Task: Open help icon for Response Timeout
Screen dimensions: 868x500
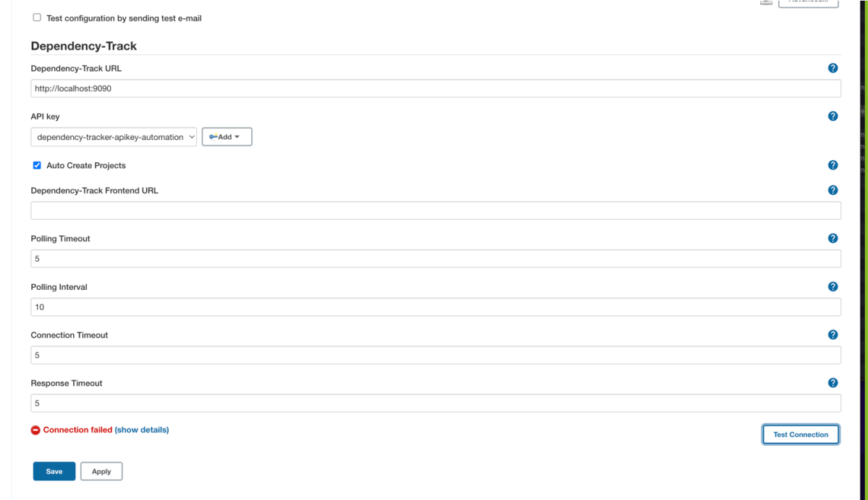Action: click(833, 383)
